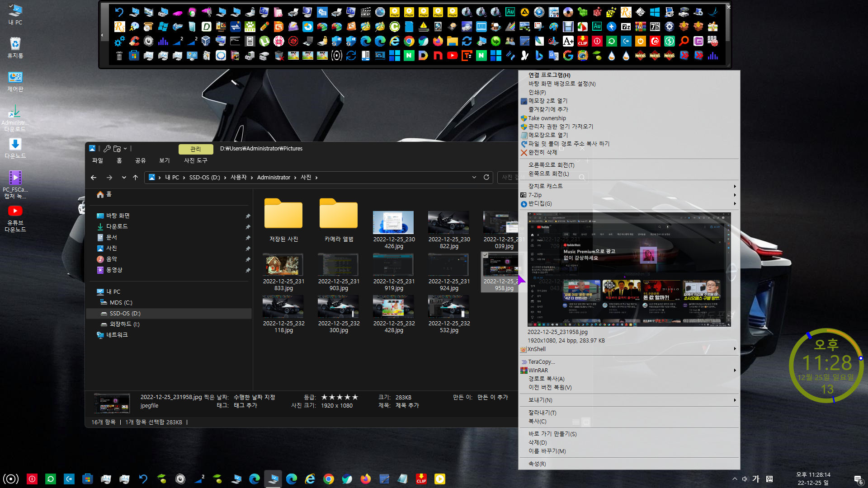Open Chrome from the taskbar

tap(329, 479)
